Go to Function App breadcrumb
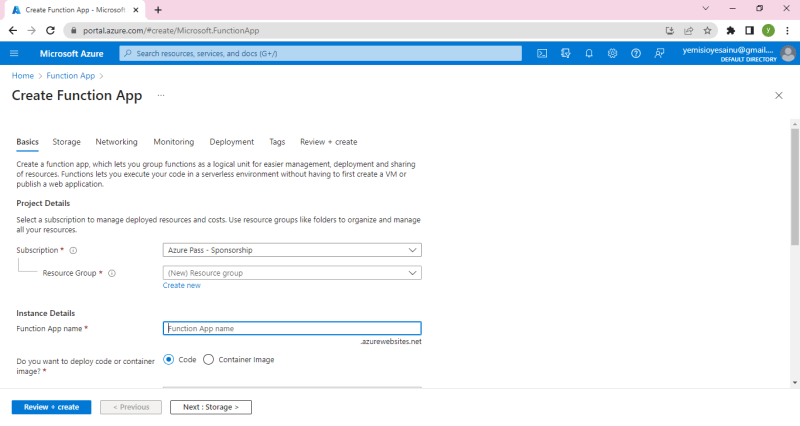Screen dimensions: 800x426 click(70, 76)
